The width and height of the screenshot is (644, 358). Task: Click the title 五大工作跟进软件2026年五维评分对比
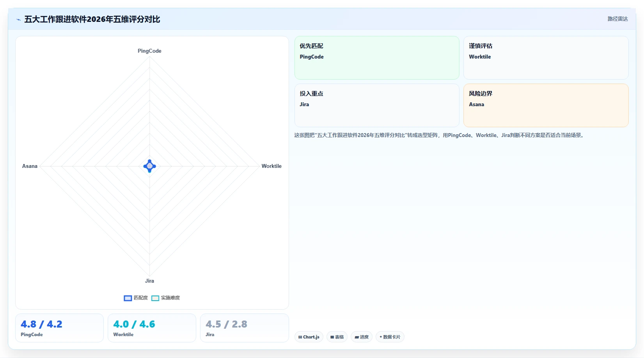pos(92,19)
